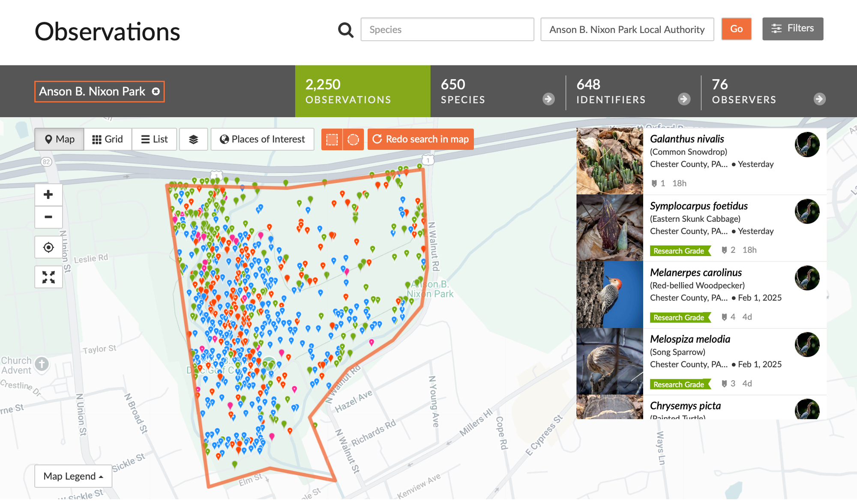Open the map layers icon
This screenshot has height=504, width=857.
[x=193, y=139]
